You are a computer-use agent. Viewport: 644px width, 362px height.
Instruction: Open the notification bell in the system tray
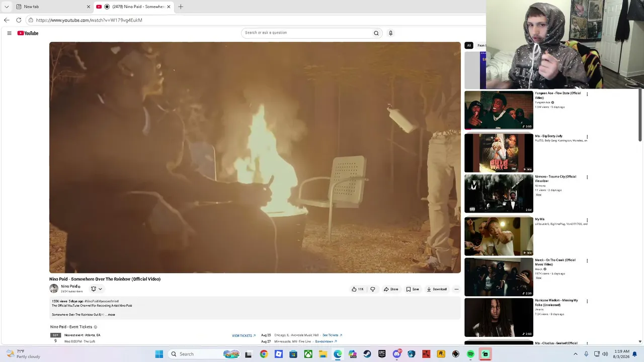634,354
